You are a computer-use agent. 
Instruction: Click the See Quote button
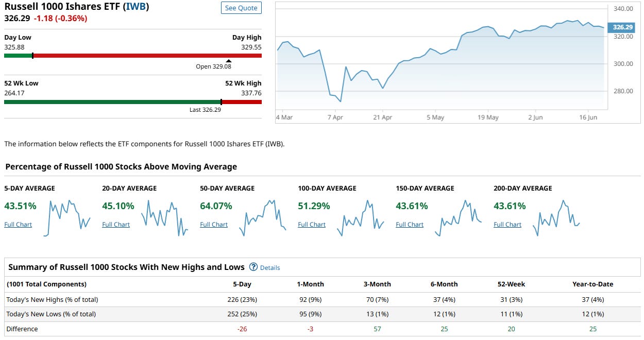241,8
